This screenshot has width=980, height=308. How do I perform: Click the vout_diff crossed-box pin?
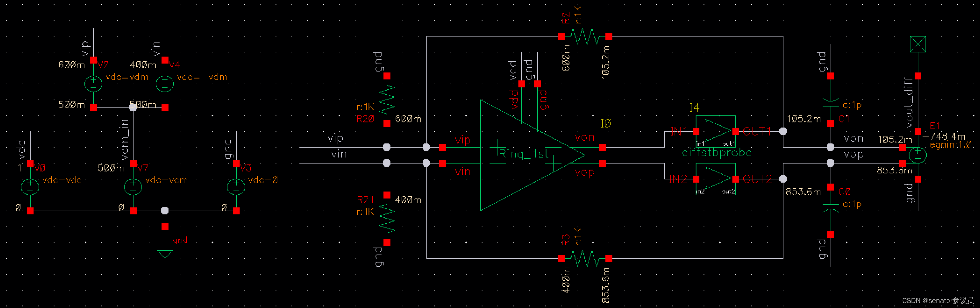(x=918, y=44)
